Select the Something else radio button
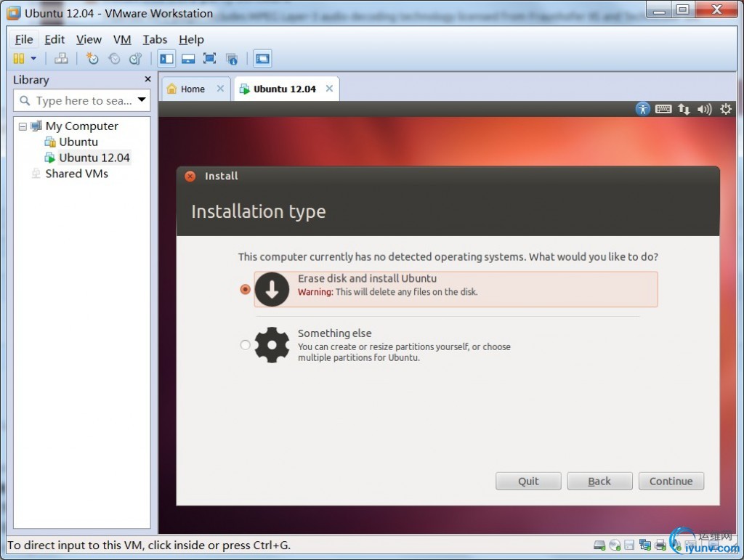 pos(245,345)
